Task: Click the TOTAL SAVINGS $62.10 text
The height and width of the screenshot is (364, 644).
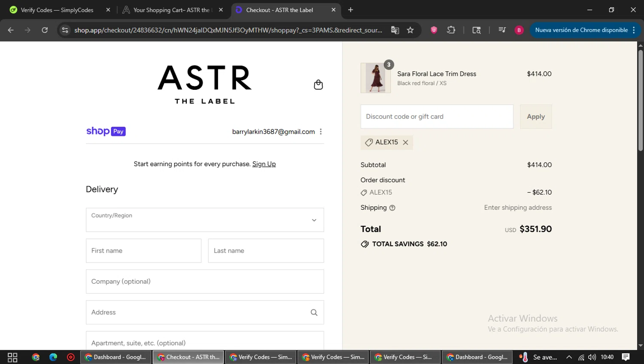Action: 410,244
